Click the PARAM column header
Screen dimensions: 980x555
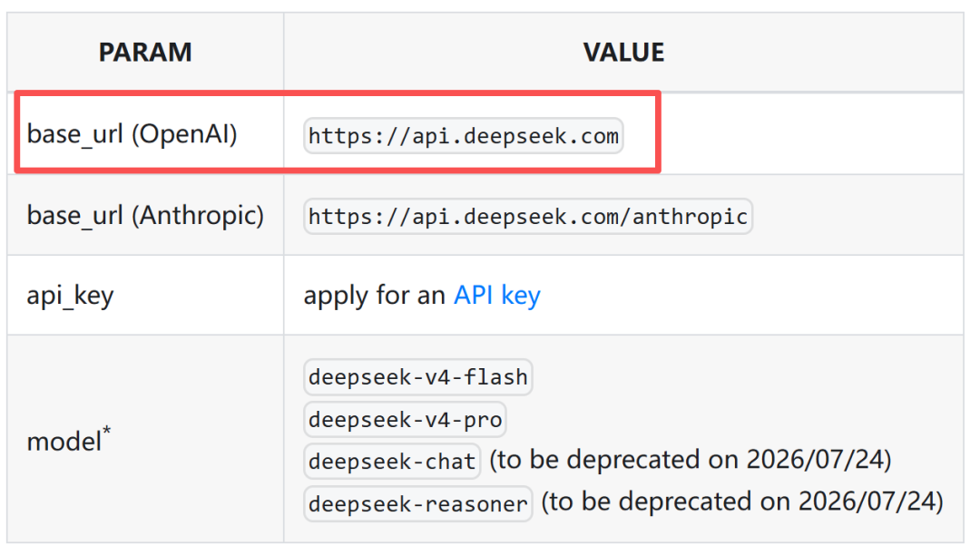point(145,53)
